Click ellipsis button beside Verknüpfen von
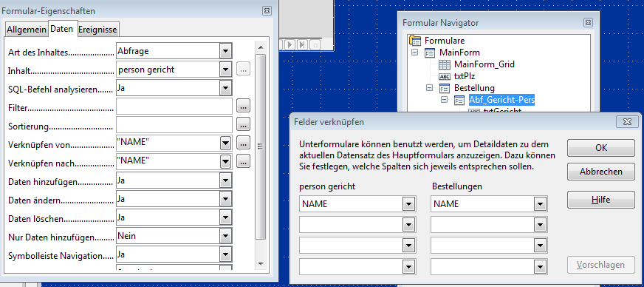 click(243, 143)
